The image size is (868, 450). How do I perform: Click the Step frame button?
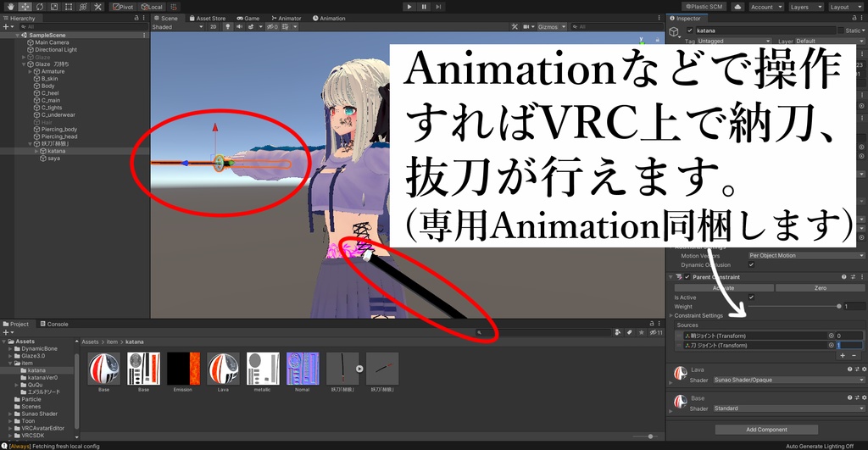438,7
